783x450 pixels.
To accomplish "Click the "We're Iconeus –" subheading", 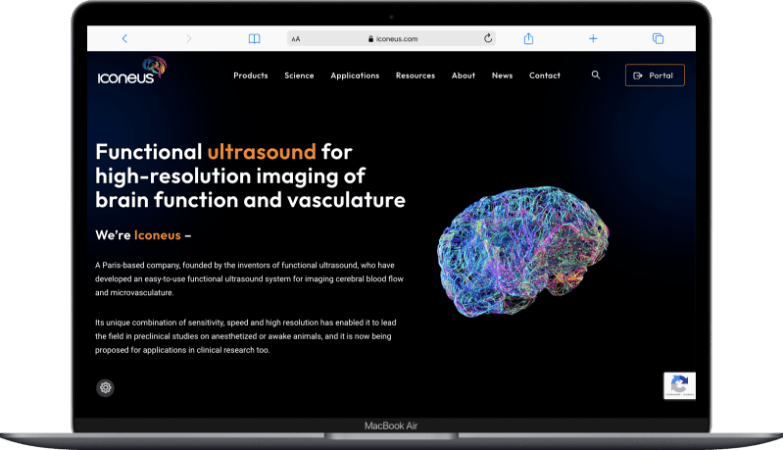I will (x=143, y=235).
